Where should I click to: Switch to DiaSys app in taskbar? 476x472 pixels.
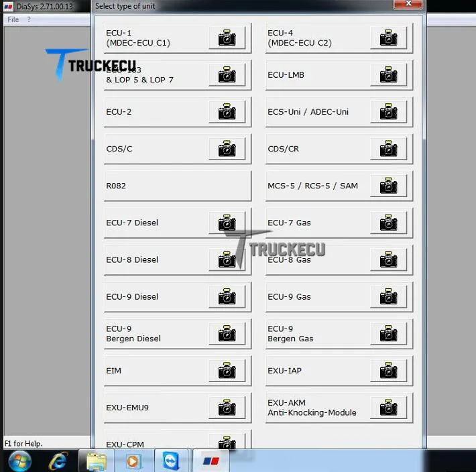point(211,461)
